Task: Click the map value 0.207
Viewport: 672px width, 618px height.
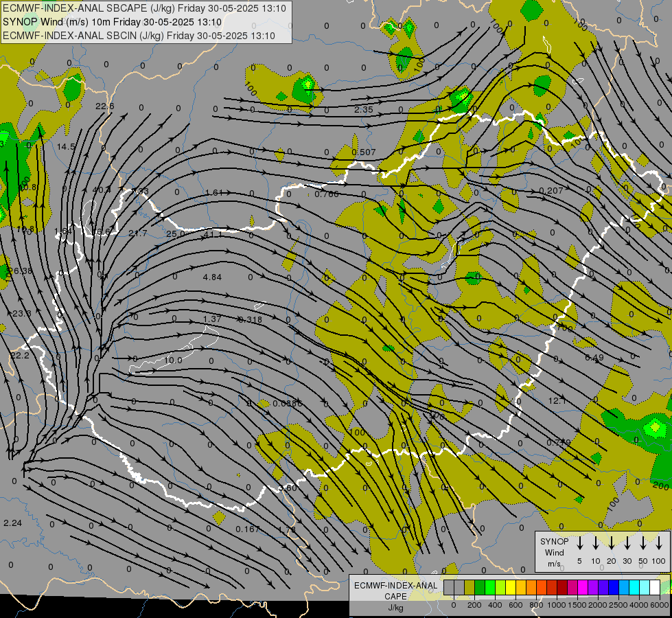Action: [551, 191]
